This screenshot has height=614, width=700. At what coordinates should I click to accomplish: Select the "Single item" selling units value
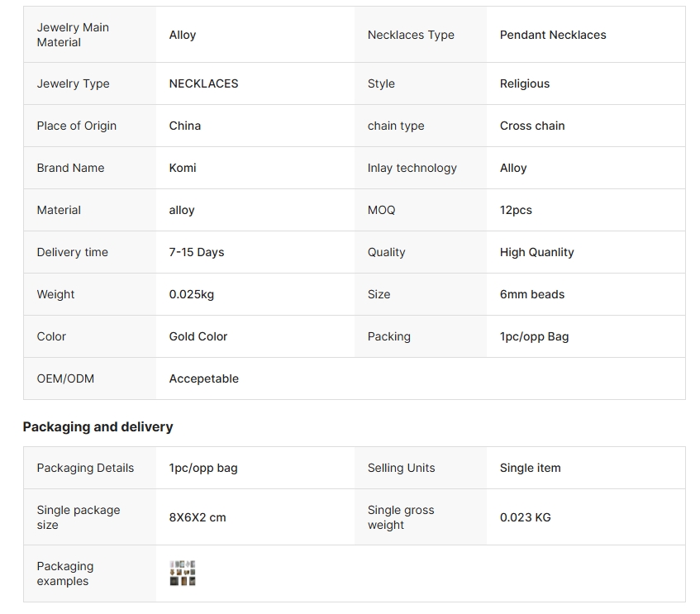(531, 468)
